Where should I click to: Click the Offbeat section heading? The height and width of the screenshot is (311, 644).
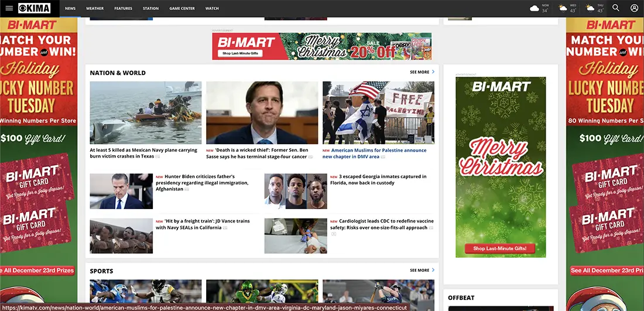(461, 298)
